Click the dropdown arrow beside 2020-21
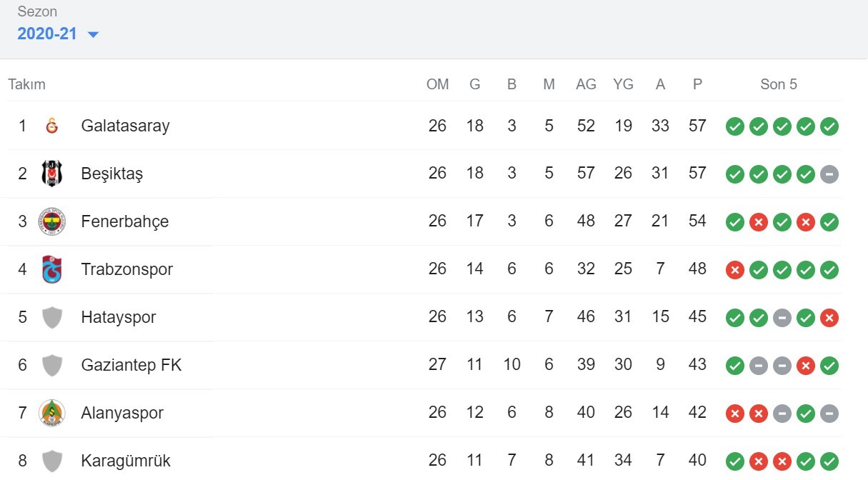This screenshot has width=868, height=480. tap(93, 34)
